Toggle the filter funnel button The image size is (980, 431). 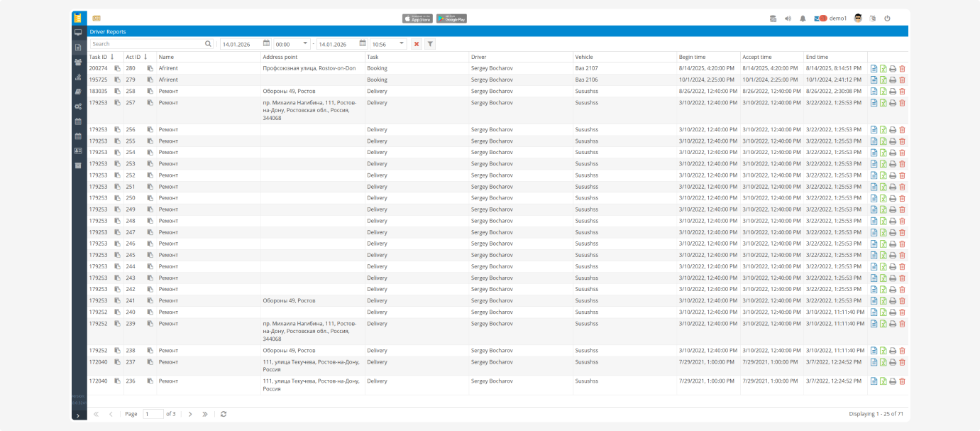click(430, 44)
